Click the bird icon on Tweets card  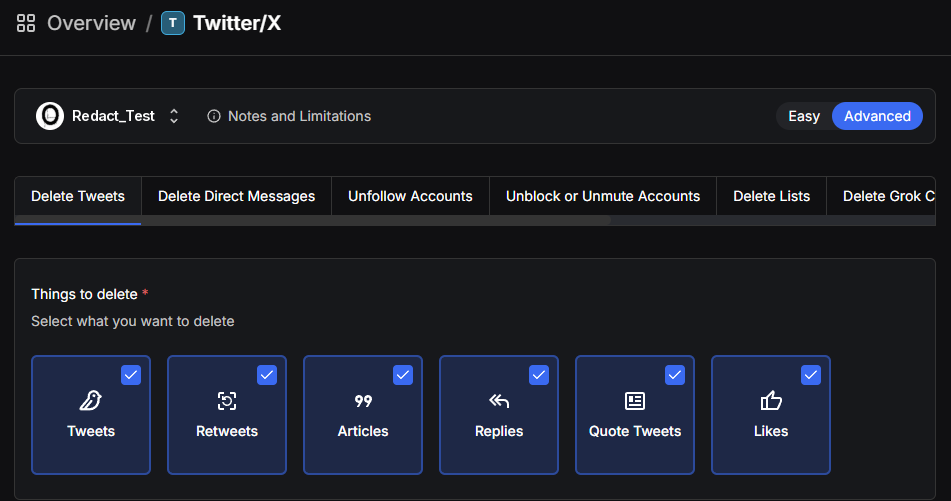pos(91,400)
